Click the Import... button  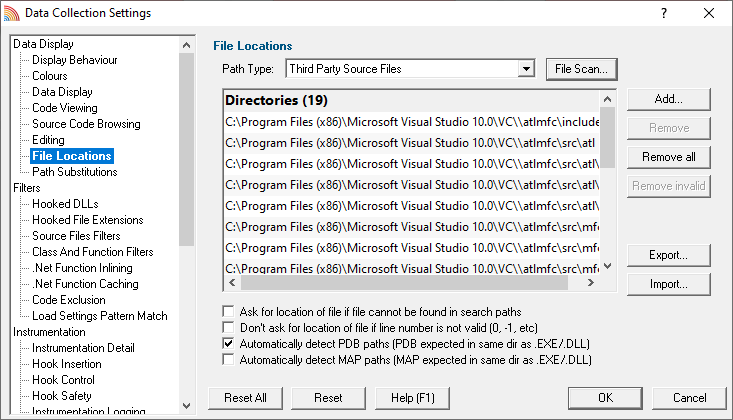click(668, 284)
